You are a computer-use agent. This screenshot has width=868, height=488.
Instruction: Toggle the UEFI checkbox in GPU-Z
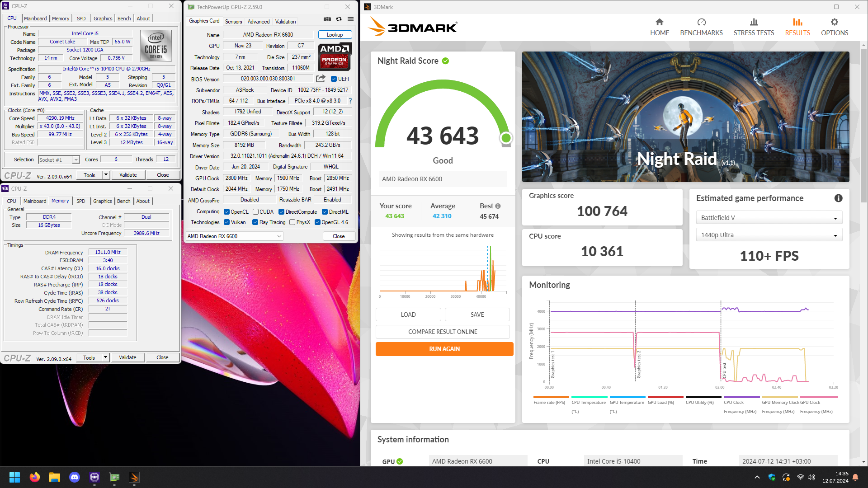coord(334,79)
